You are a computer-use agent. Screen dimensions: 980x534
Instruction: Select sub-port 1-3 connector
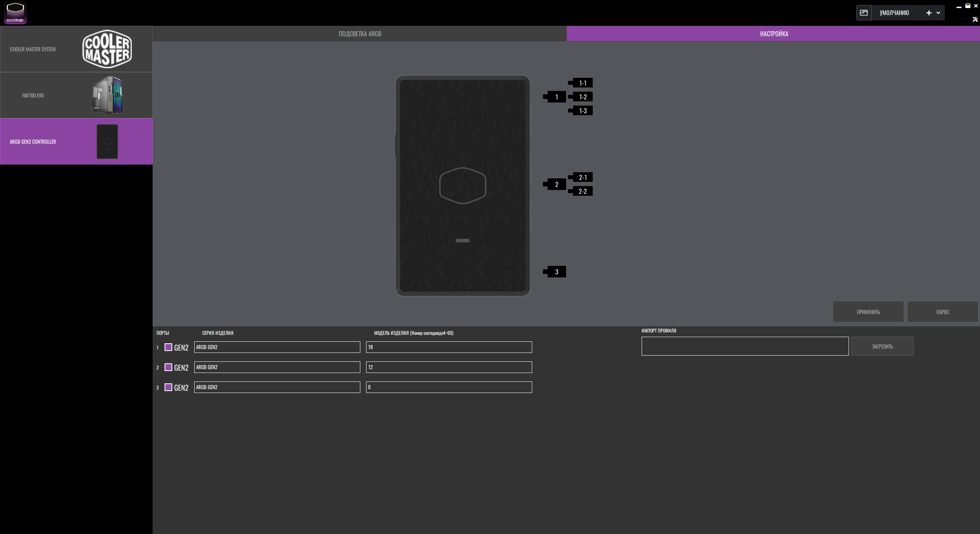point(581,111)
